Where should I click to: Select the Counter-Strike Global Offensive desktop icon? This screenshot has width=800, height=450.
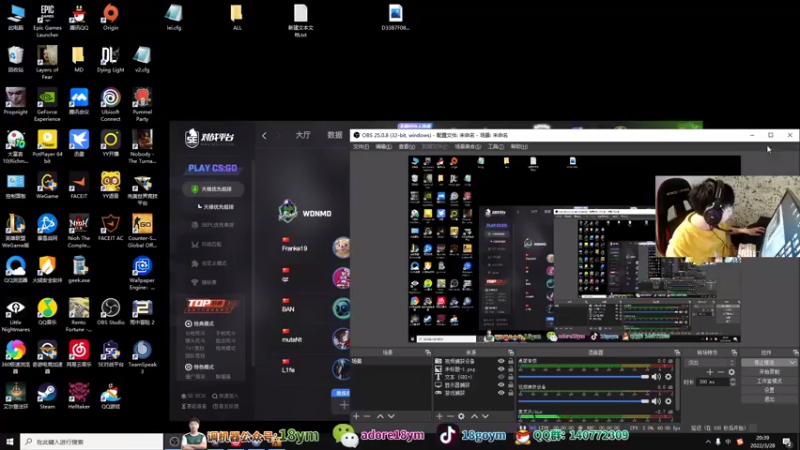(x=142, y=231)
